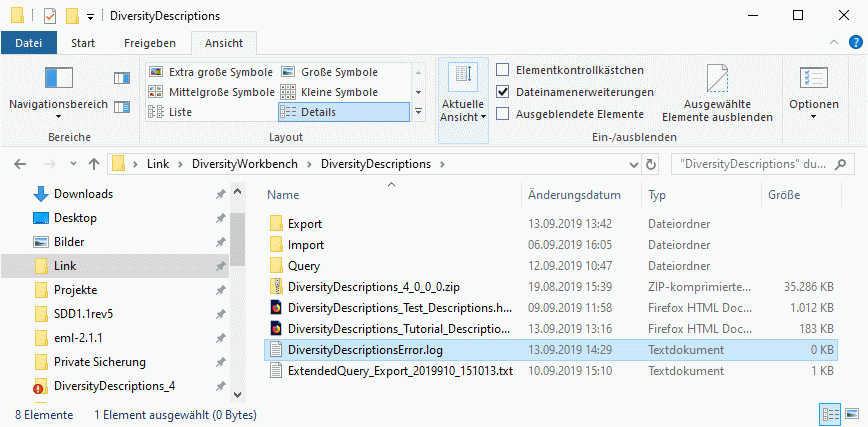868x427 pixels.
Task: Switch to large icons view in status bar
Action: coord(852,414)
